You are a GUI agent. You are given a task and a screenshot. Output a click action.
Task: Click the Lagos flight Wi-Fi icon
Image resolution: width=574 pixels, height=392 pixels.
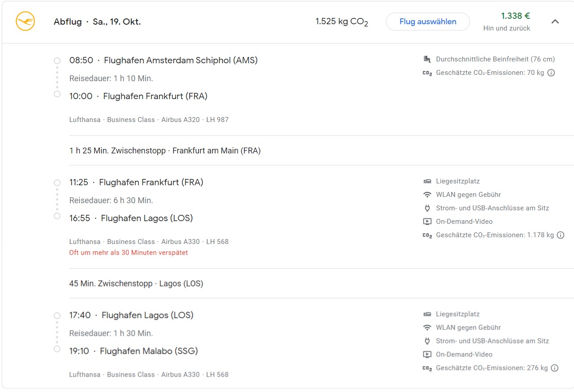coord(427,327)
